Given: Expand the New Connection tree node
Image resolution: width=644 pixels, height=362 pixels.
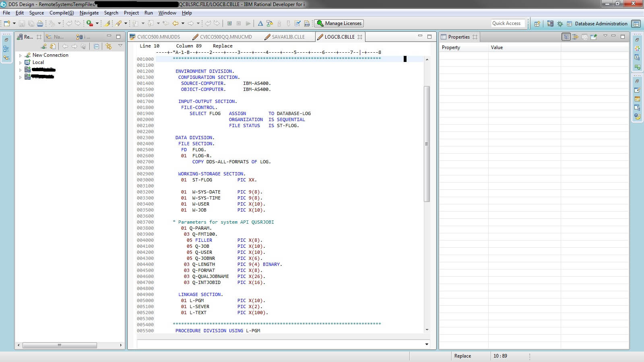Looking at the screenshot, I should [21, 55].
